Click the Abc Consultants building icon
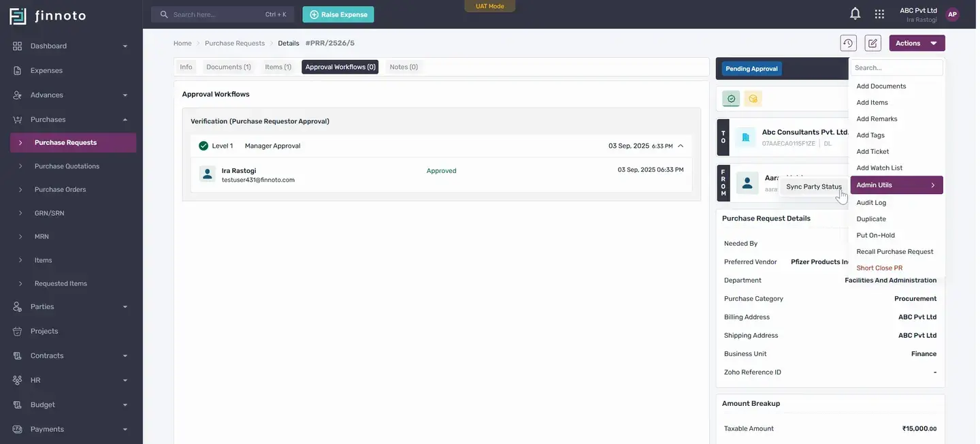 pyautogui.click(x=745, y=138)
